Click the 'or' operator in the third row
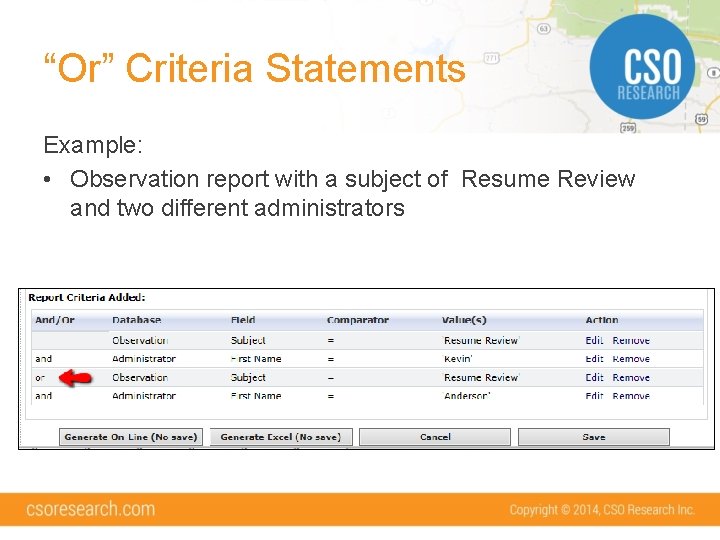720x540 pixels. click(x=40, y=378)
